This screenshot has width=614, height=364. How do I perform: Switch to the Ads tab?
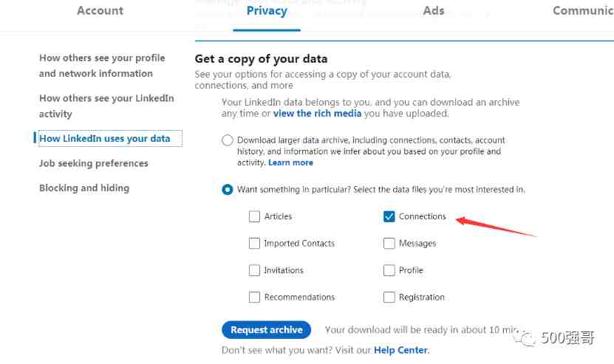point(434,10)
